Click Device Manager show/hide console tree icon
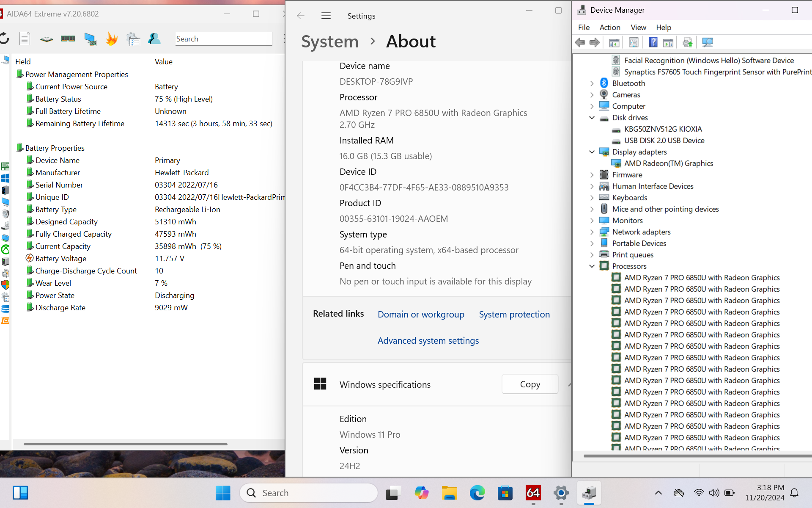This screenshot has width=812, height=508. coord(614,42)
